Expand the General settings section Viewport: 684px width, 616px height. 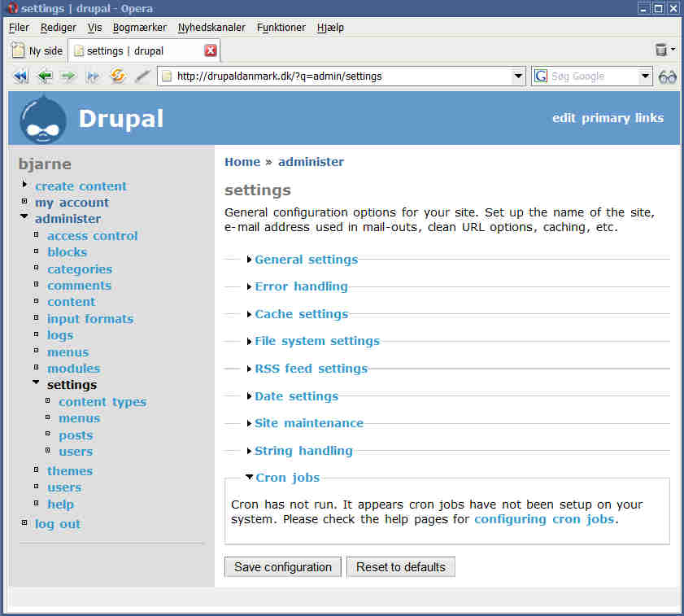click(x=306, y=260)
